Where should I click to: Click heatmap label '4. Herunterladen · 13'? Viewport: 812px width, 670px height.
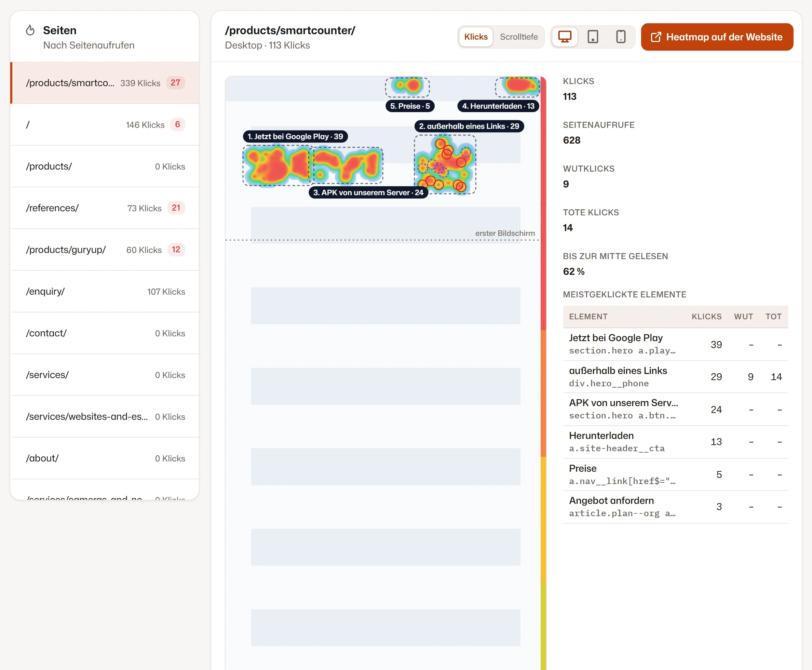498,106
